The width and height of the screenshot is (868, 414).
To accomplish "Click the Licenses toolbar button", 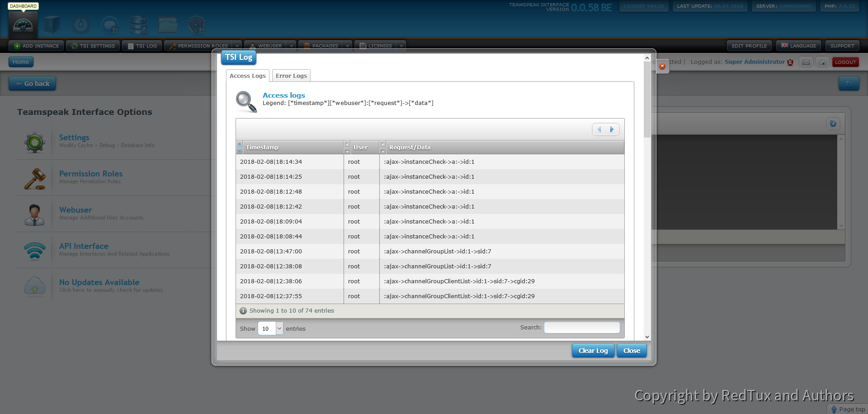I will point(376,46).
